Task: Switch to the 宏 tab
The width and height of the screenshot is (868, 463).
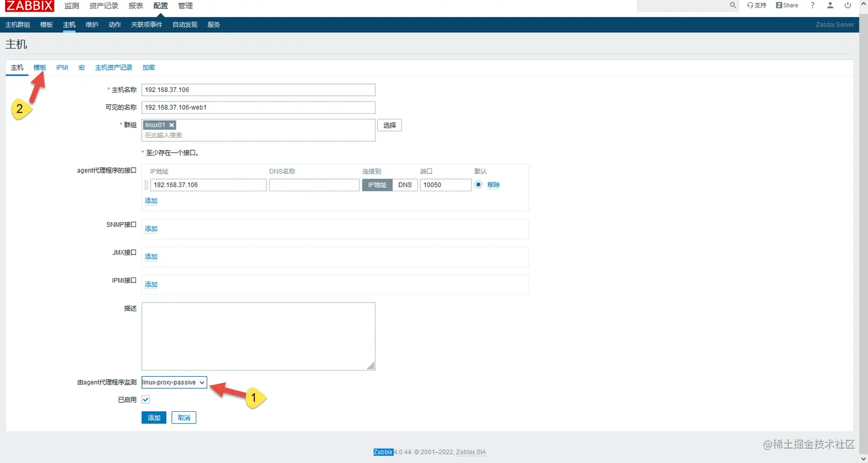Action: coord(82,67)
